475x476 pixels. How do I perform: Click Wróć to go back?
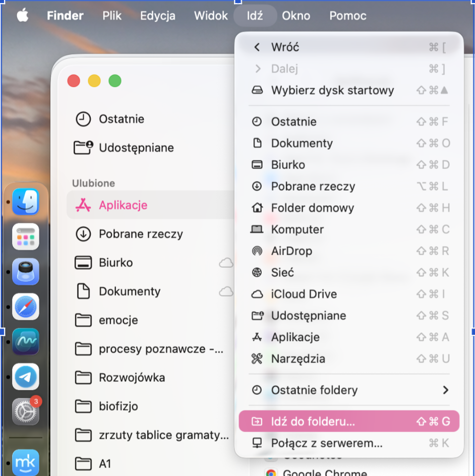(x=349, y=47)
